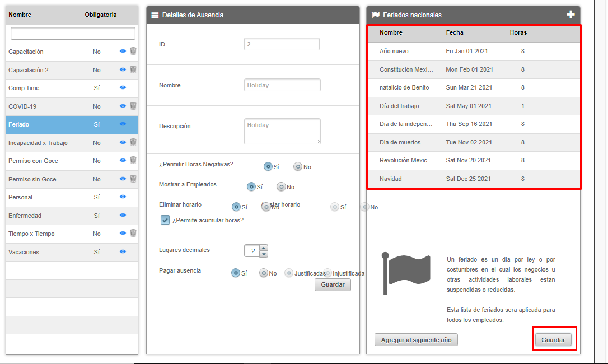Viewport: 608px width, 364px height.
Task: Click eye icon for Enfermedad row
Action: 123,216
